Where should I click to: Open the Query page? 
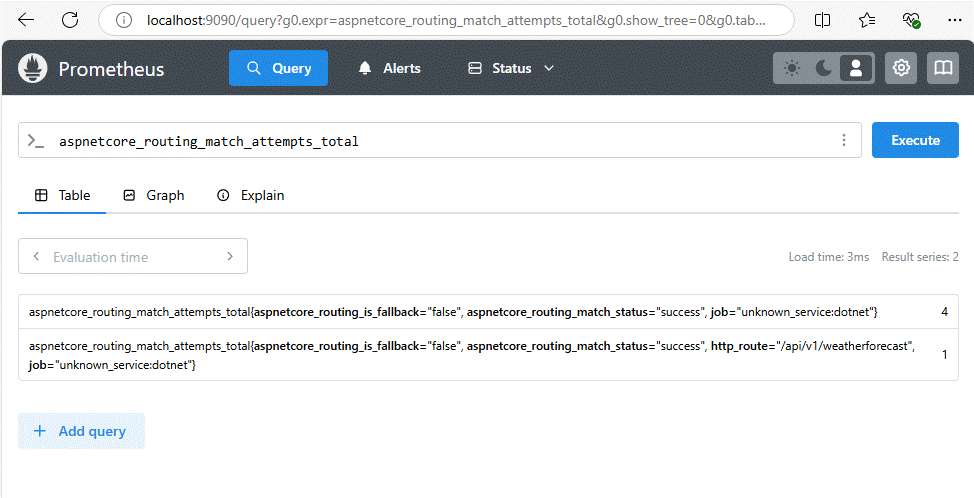point(278,68)
